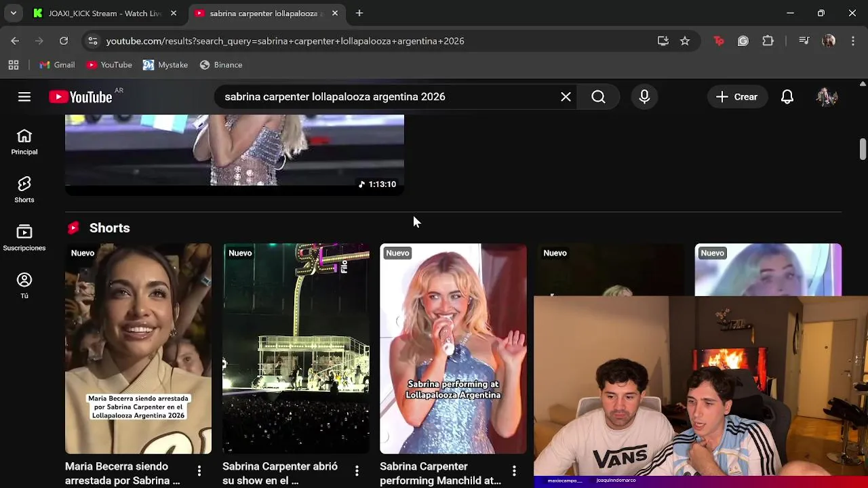Open Maria Becerra siendo arrestada Short thumbnail
Image resolution: width=868 pixels, height=488 pixels.
point(138,348)
